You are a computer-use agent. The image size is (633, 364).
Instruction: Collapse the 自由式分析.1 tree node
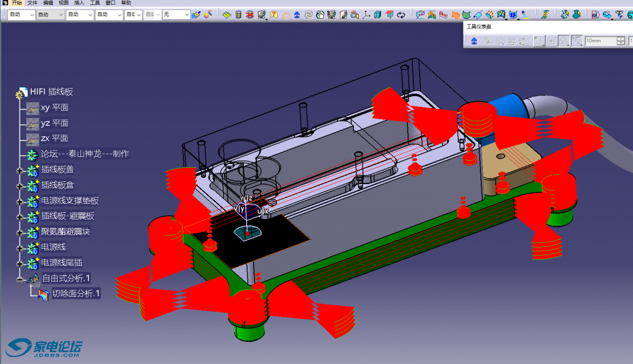coord(20,279)
